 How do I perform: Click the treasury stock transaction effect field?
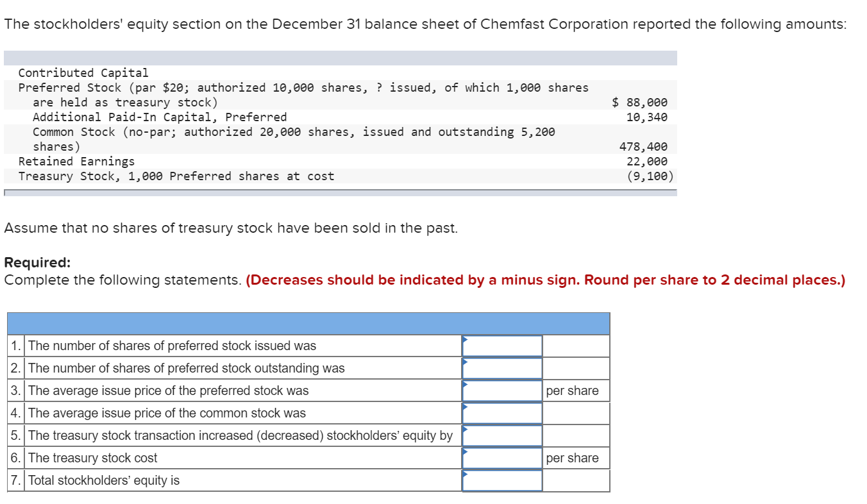coord(502,435)
